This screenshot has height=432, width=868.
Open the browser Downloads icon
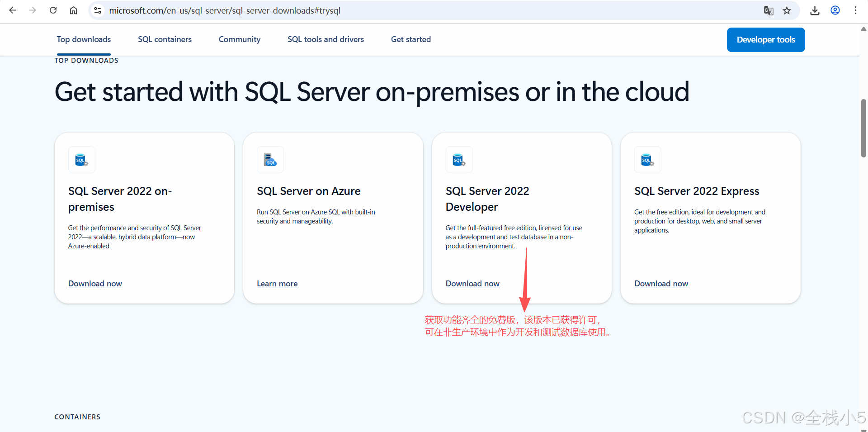(815, 10)
